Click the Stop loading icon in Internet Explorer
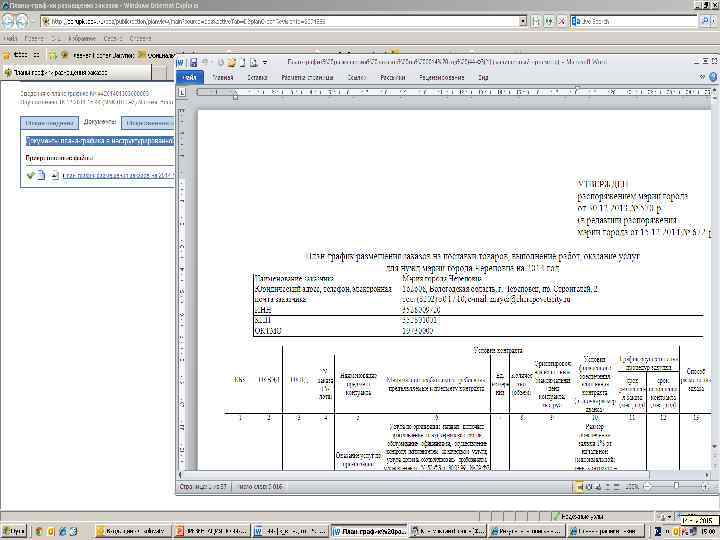Image resolution: width=720 pixels, height=540 pixels. pos(562,21)
